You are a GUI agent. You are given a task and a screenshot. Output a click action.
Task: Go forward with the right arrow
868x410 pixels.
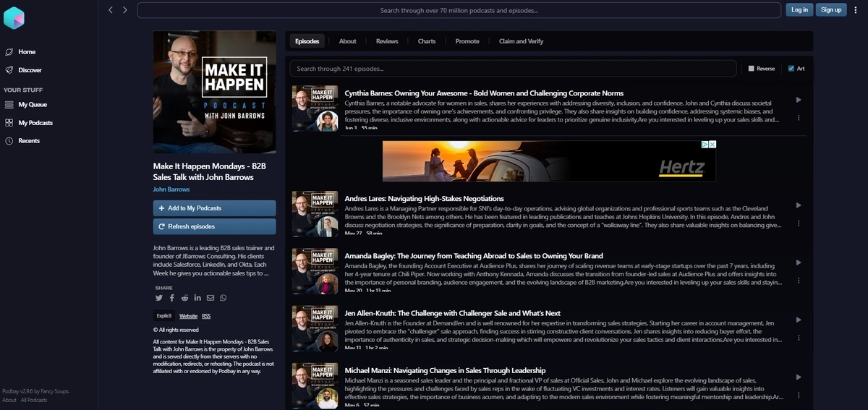(125, 10)
